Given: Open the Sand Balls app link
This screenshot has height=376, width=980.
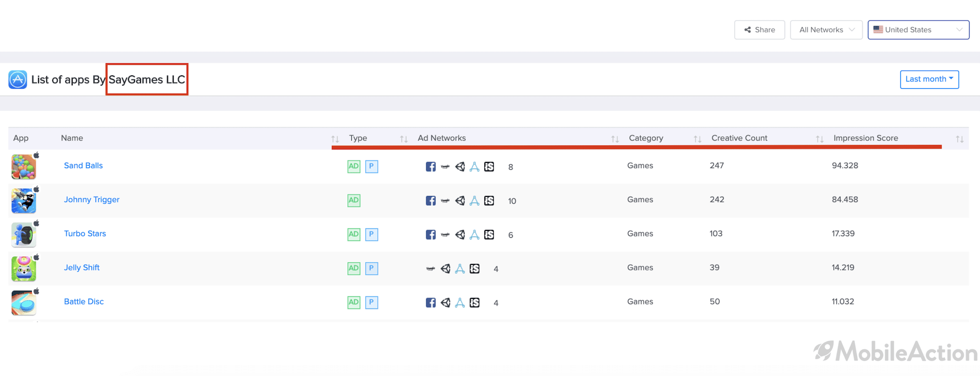Looking at the screenshot, I should [83, 166].
